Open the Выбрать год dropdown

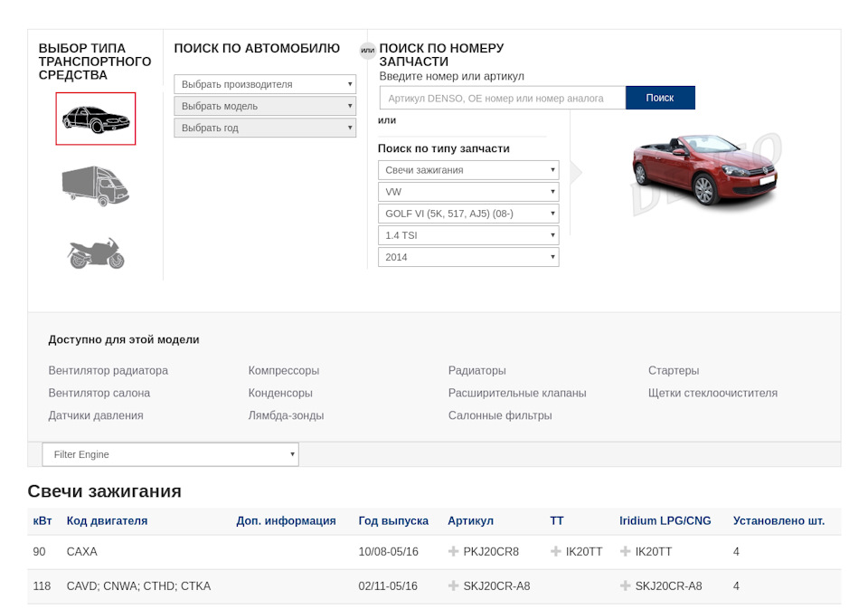coord(265,128)
